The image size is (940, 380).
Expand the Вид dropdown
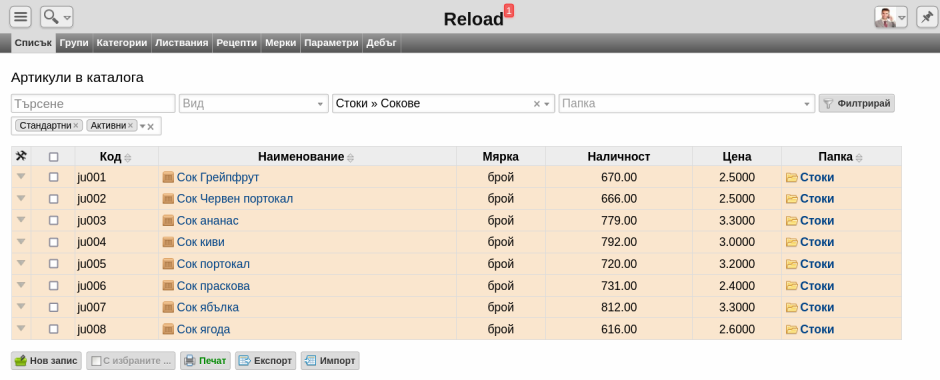(254, 104)
